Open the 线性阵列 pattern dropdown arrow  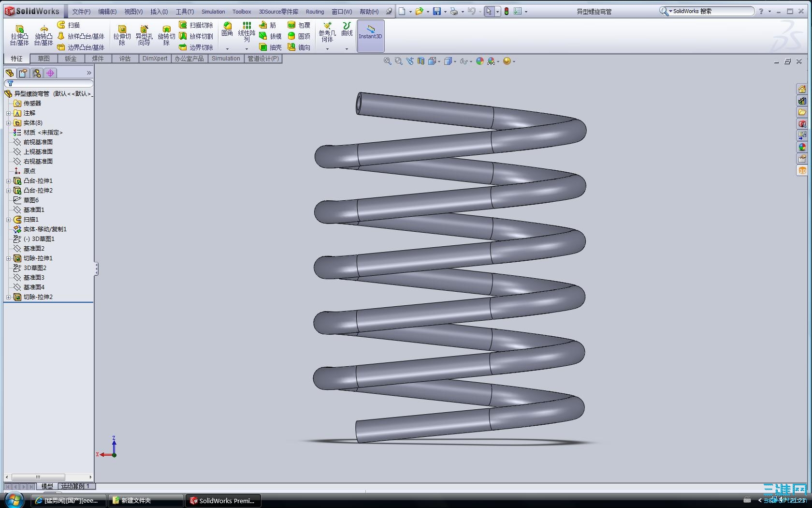pos(246,48)
